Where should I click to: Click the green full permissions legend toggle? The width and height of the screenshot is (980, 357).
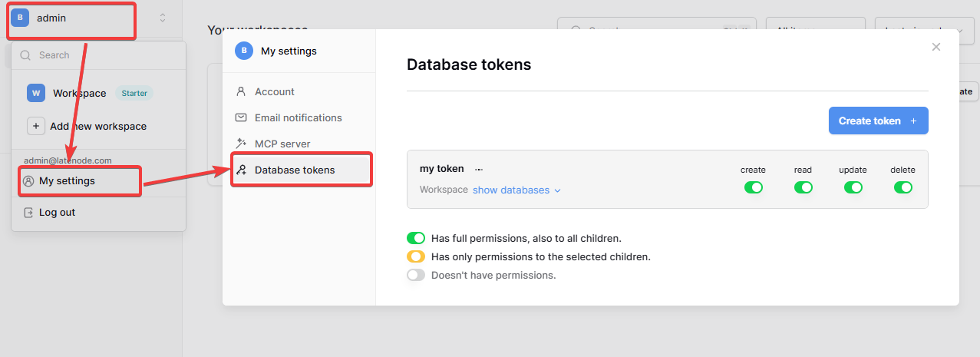pos(416,238)
